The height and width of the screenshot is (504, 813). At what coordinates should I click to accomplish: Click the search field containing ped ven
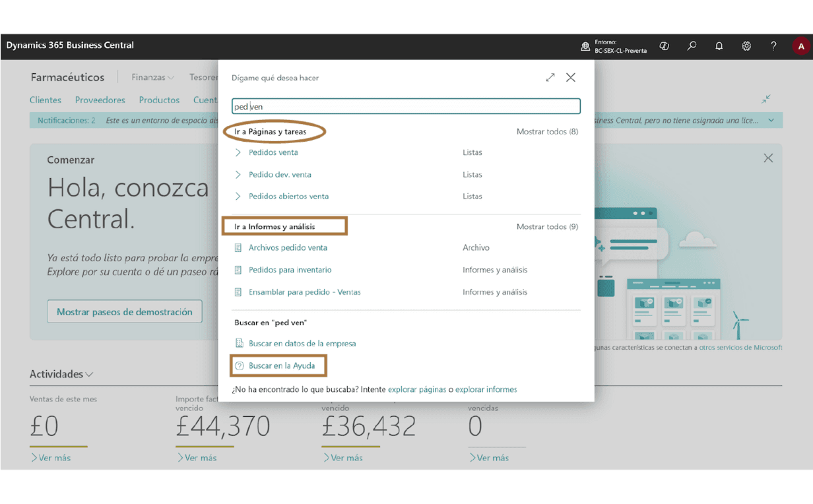point(406,106)
